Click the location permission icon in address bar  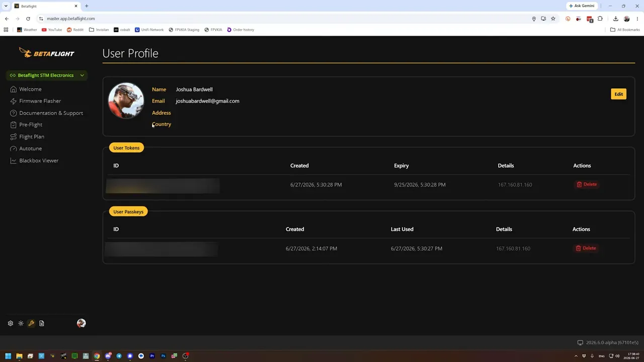click(x=534, y=19)
